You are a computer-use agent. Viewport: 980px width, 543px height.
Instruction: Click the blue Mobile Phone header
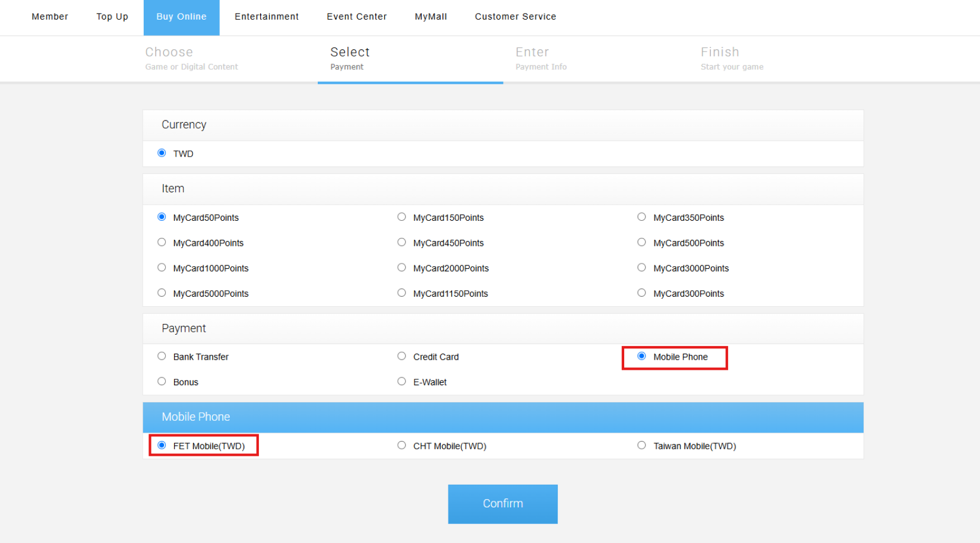503,417
